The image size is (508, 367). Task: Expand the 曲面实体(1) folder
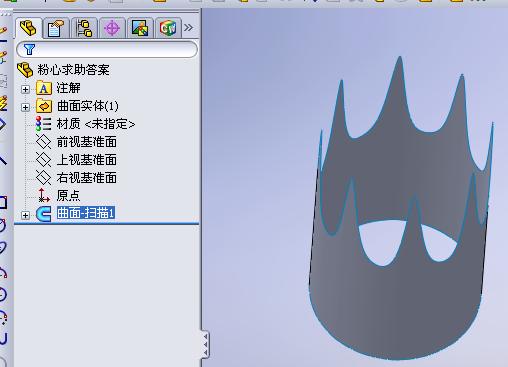(x=25, y=107)
